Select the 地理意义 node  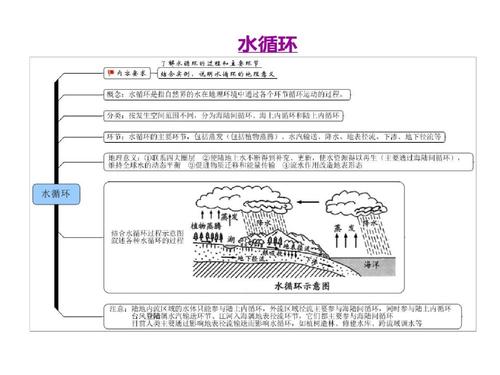(x=288, y=162)
